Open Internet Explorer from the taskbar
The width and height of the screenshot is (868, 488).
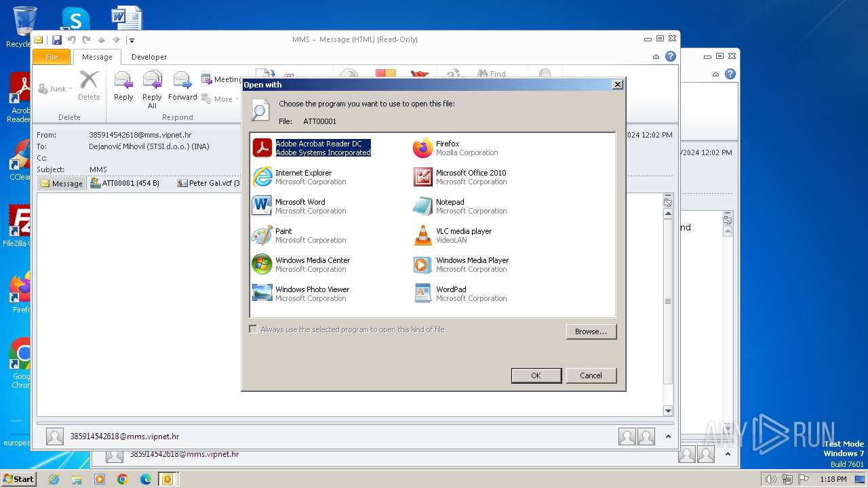pos(54,479)
